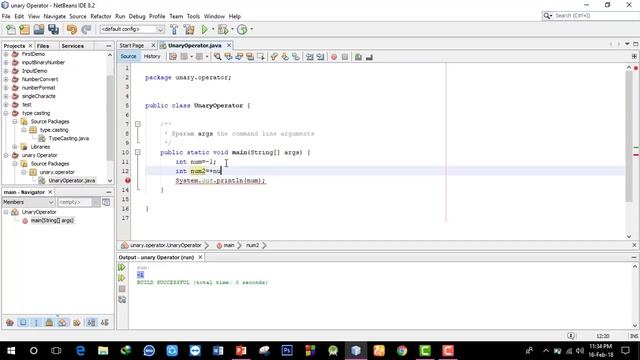Open Debug Project dropdown arrow
This screenshot has width=640, height=360.
232,29
